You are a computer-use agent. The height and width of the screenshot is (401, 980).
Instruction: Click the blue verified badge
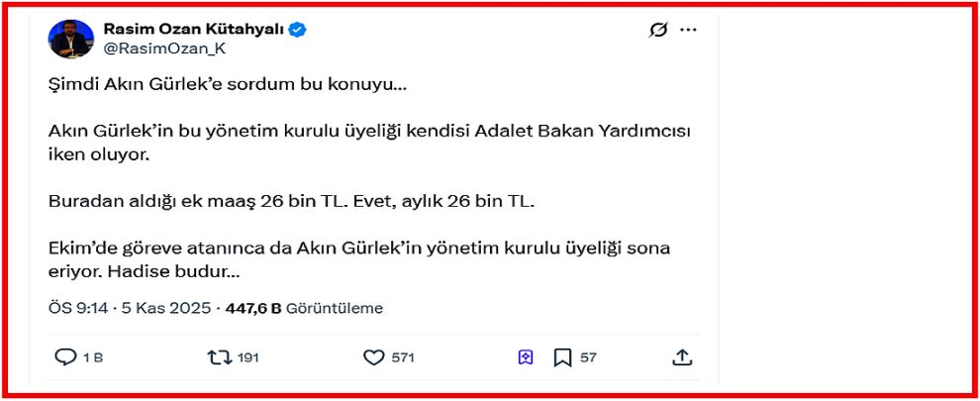pyautogui.click(x=297, y=30)
